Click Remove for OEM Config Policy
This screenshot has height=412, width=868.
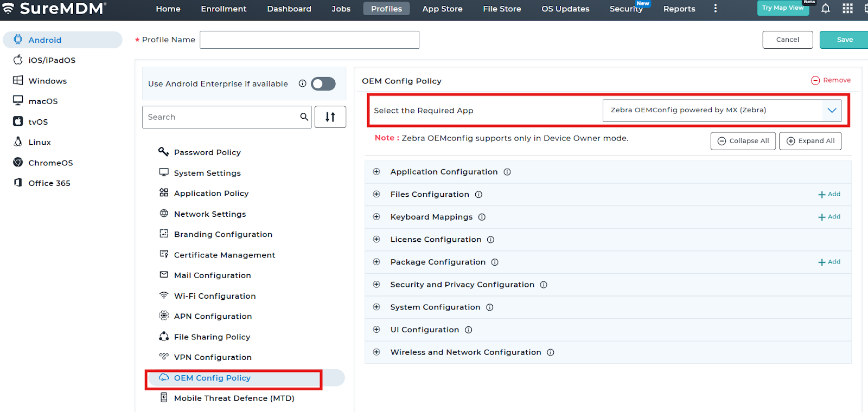click(831, 80)
